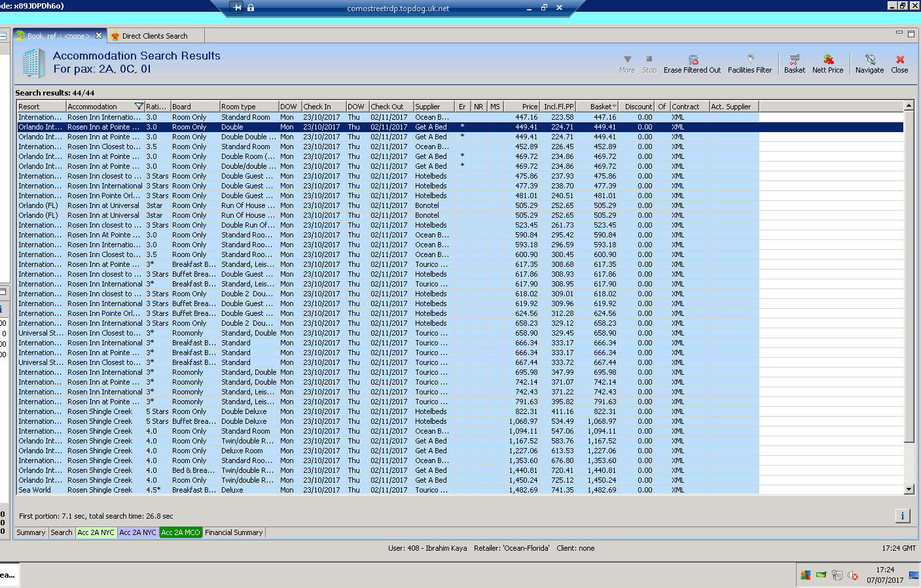Click the lock icon on remote connection bar
The width and height of the screenshot is (921, 588).
pos(251,7)
